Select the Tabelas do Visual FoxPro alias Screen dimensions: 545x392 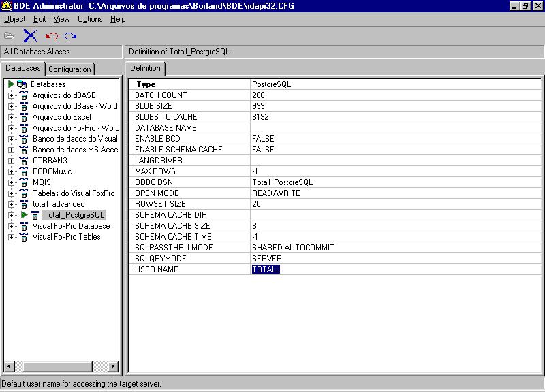(x=74, y=193)
